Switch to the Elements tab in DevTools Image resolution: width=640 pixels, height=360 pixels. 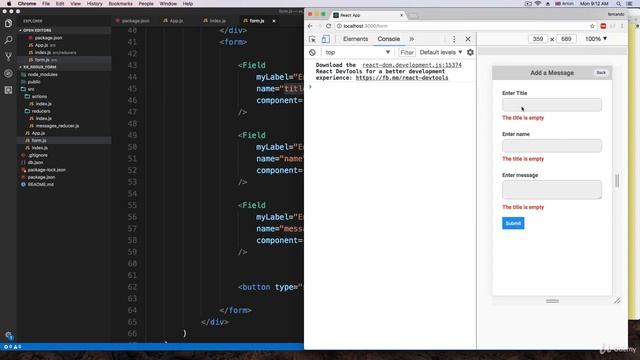(x=356, y=39)
